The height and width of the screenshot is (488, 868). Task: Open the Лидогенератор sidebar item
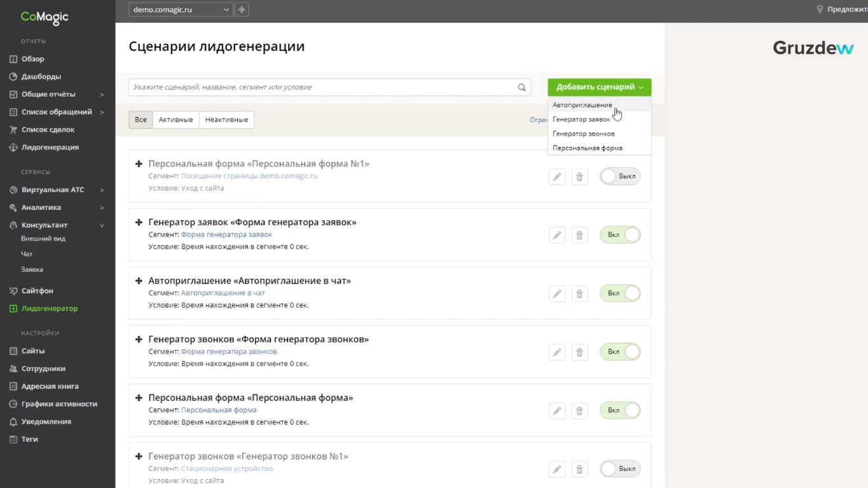pyautogui.click(x=50, y=309)
